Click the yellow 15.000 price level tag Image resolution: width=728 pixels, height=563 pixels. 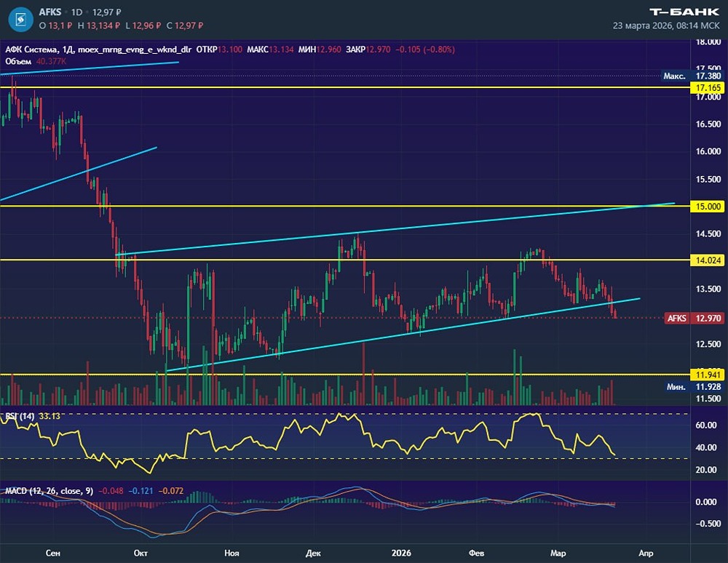point(708,206)
